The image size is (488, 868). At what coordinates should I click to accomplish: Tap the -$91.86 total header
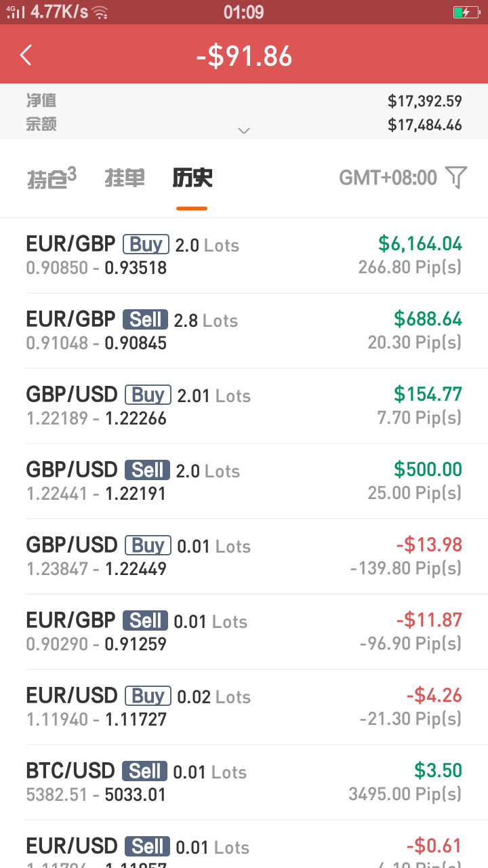point(244,56)
